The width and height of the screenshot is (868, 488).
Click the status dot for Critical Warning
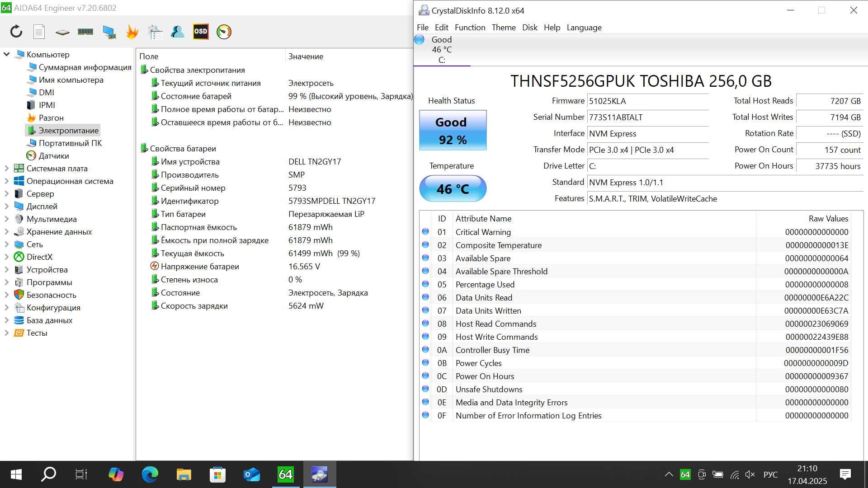tap(425, 231)
